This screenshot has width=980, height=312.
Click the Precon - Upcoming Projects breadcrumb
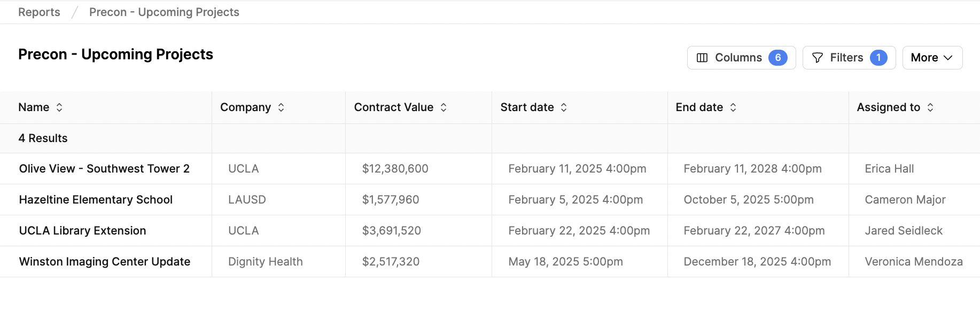pos(164,12)
